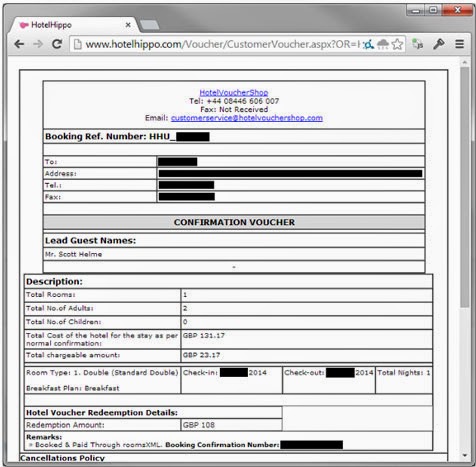Click the key extension icon

tap(439, 44)
